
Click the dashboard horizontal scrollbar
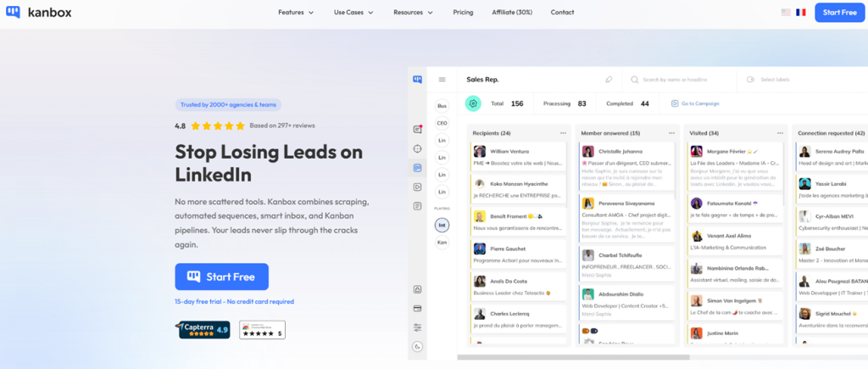(573, 357)
